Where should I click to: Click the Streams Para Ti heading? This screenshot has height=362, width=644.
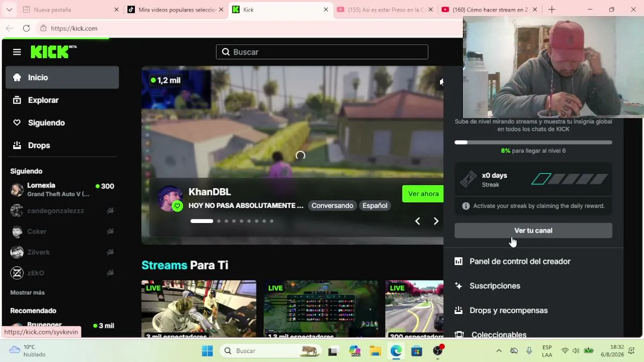pyautogui.click(x=185, y=265)
